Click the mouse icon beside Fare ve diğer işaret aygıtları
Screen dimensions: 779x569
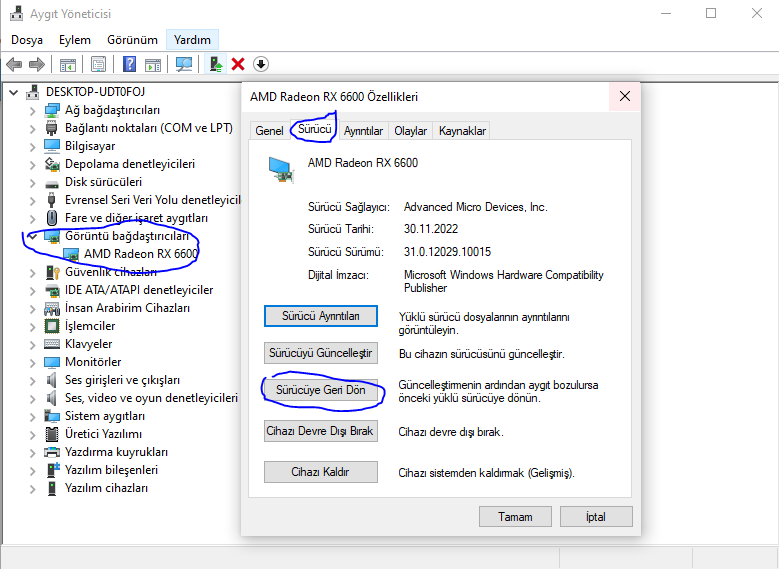tap(52, 218)
